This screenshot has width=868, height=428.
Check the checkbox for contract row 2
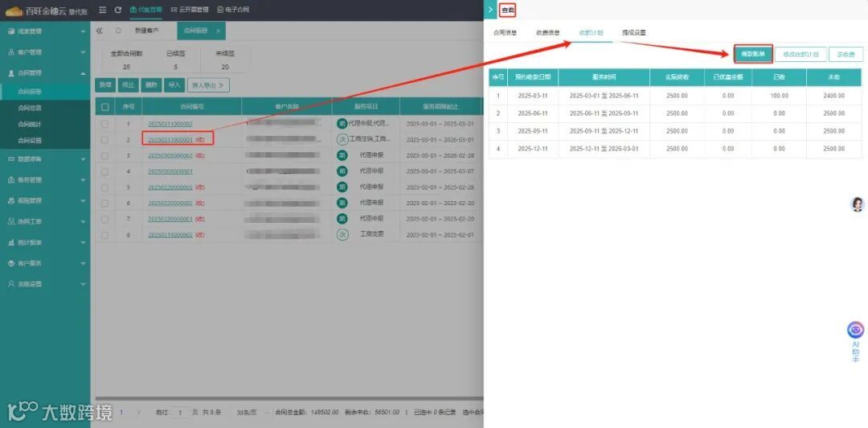[104, 140]
